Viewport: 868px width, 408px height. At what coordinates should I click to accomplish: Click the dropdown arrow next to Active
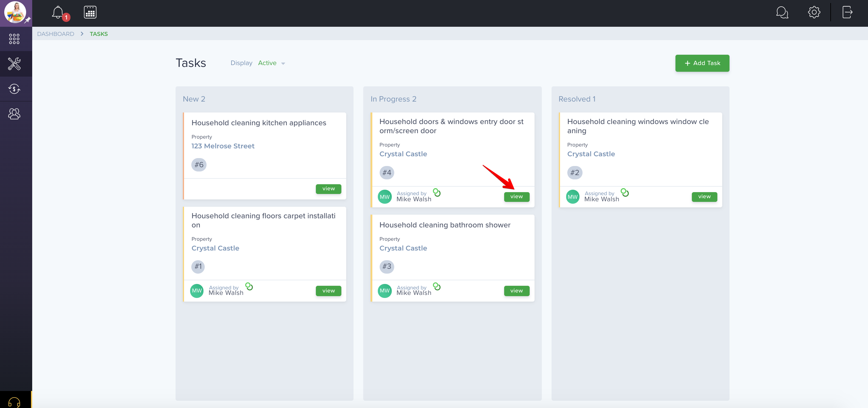(x=283, y=64)
